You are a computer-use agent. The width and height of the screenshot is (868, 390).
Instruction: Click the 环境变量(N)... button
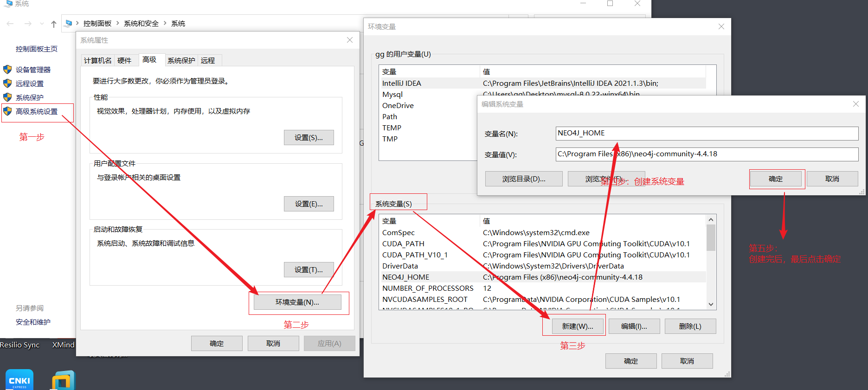(297, 302)
